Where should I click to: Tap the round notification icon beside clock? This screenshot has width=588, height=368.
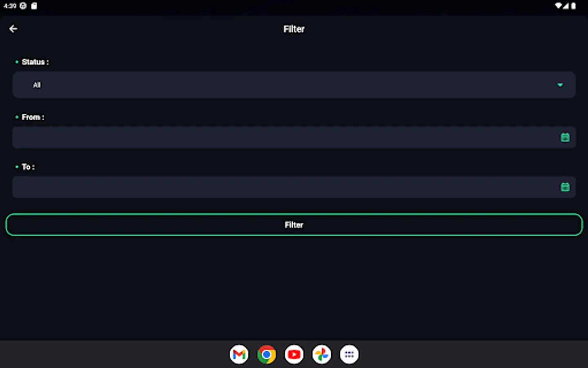tap(23, 6)
